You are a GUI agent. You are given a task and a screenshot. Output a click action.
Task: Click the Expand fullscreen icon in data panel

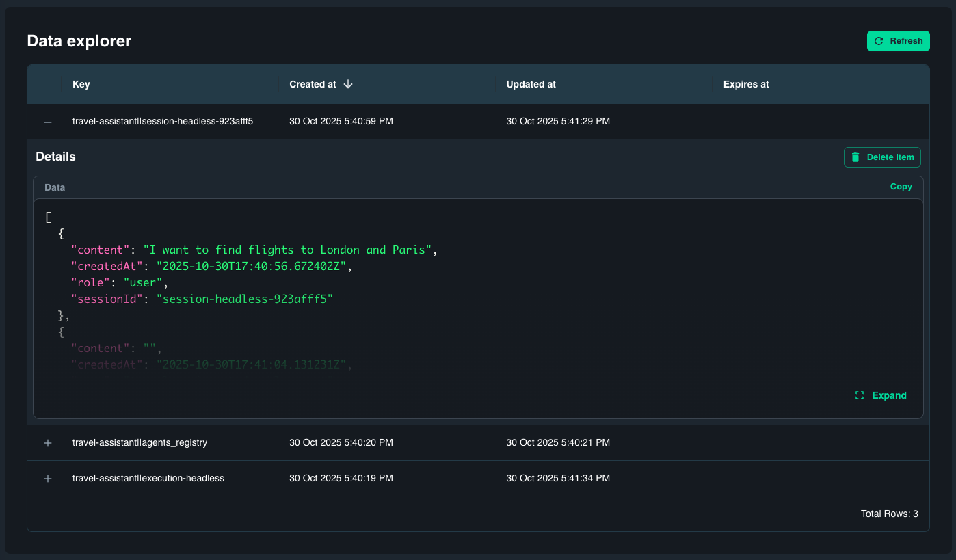[x=860, y=395]
